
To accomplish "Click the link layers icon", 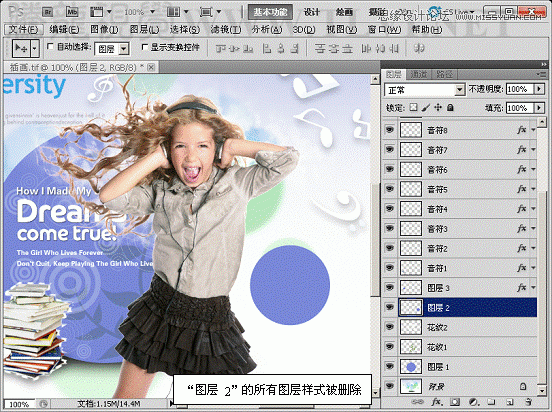I will pyautogui.click(x=418, y=402).
